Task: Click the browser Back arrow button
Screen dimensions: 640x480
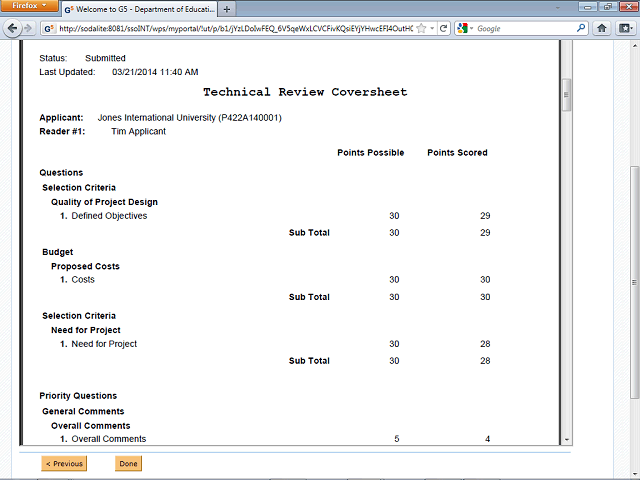Action: [x=12, y=28]
